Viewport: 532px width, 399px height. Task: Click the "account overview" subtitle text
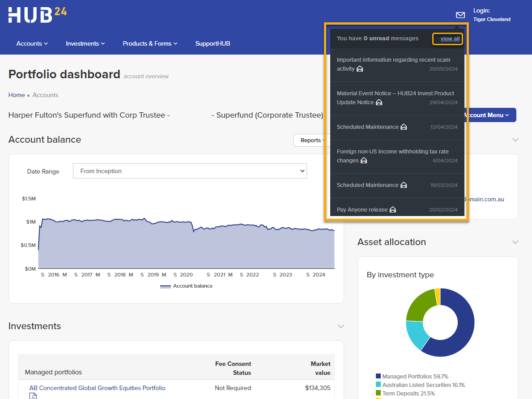146,76
